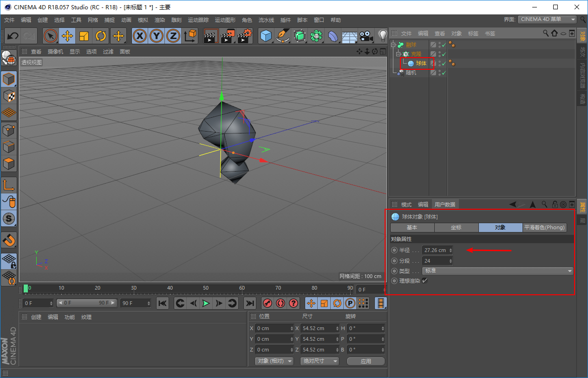Open the 摄像机 menu in the viewport

pyautogui.click(x=55, y=52)
